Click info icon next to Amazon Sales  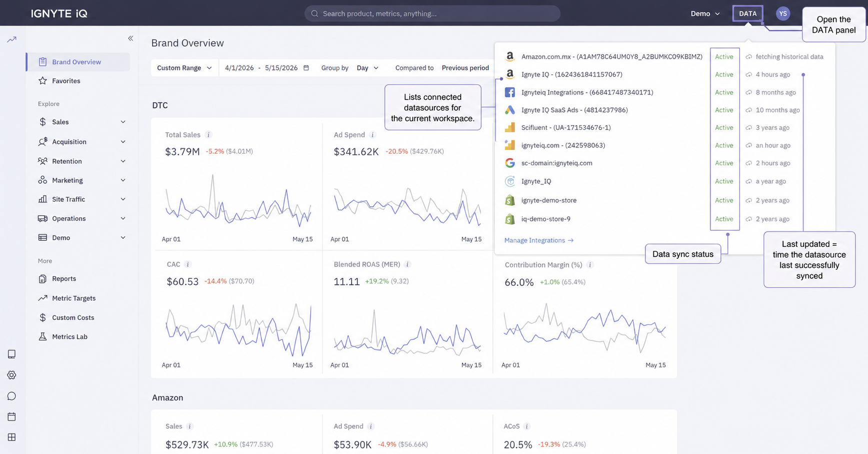tap(190, 426)
